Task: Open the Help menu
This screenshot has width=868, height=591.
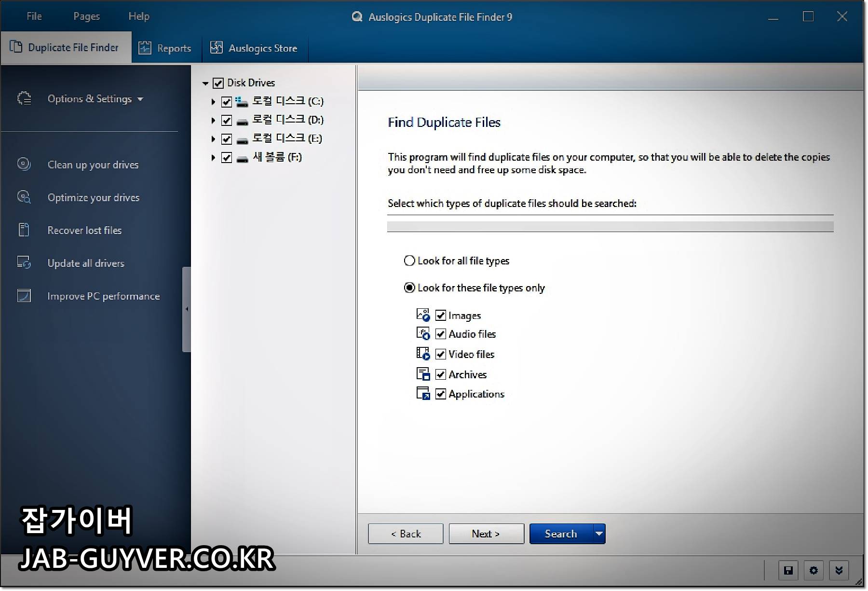Action: coord(139,16)
